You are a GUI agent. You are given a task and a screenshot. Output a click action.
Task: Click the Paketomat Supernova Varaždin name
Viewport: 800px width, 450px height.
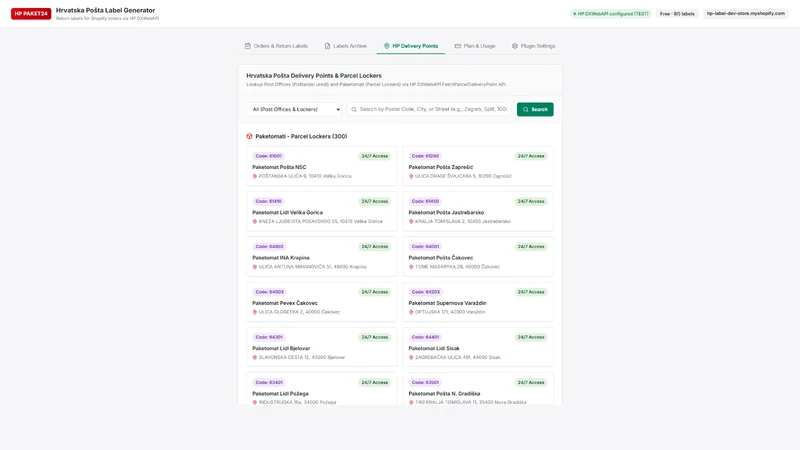[447, 303]
